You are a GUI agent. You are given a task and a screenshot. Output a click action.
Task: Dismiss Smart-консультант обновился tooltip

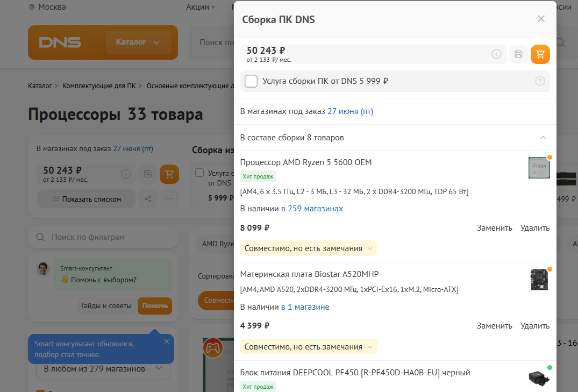(x=167, y=341)
